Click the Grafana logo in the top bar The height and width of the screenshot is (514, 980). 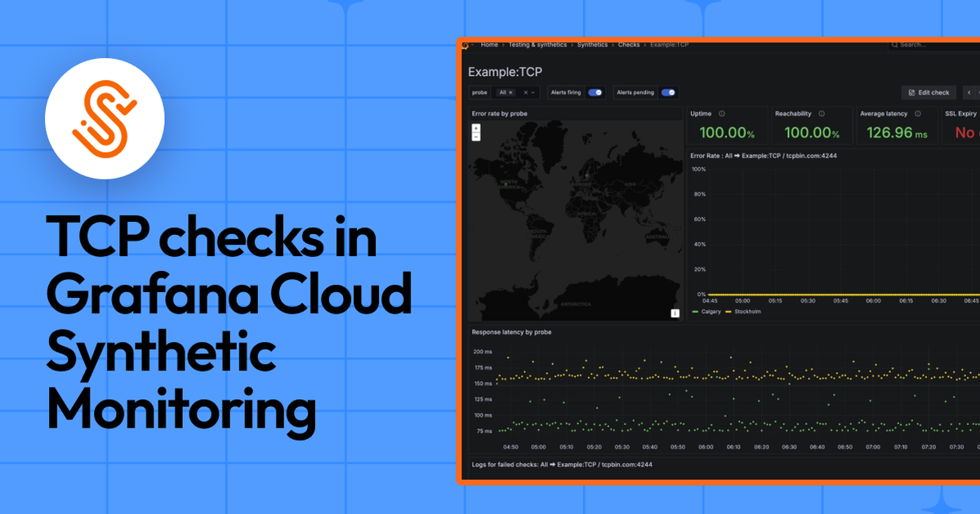coord(465,46)
